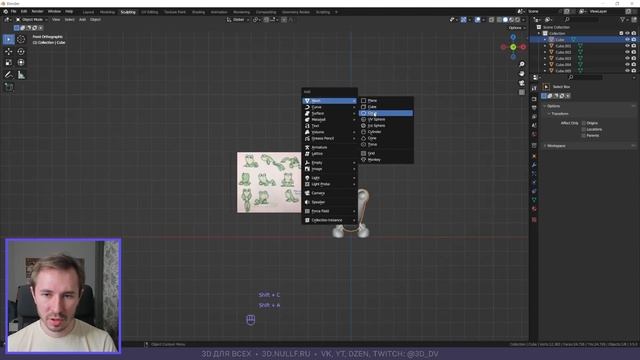Image resolution: width=640 pixels, height=360 pixels.
Task: Choose the Move tool
Action: coord(9,51)
